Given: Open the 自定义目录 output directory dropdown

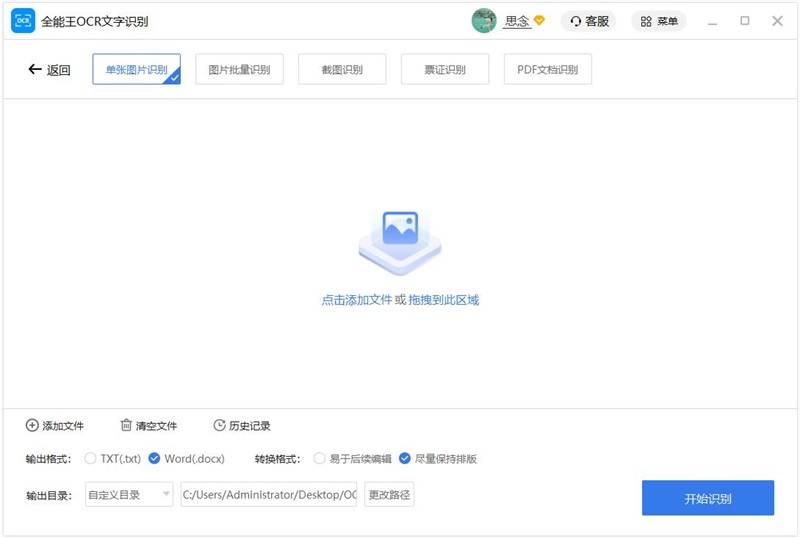Looking at the screenshot, I should tap(129, 495).
